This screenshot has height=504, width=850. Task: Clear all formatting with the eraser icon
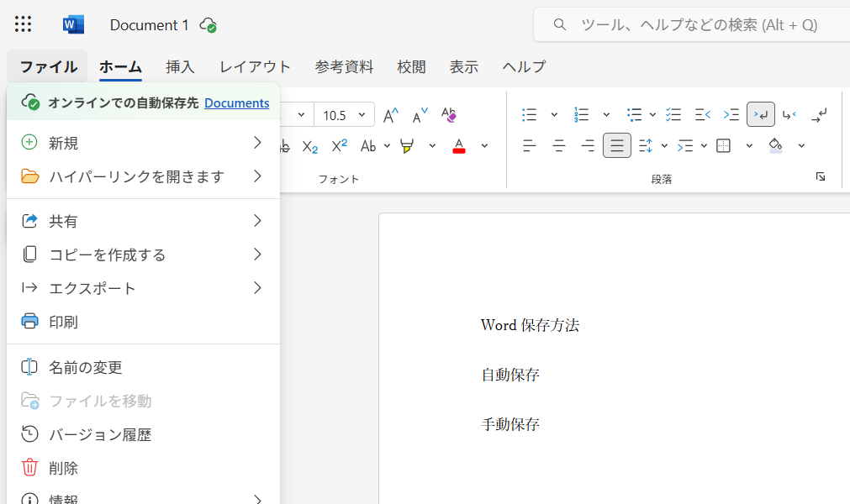449,115
